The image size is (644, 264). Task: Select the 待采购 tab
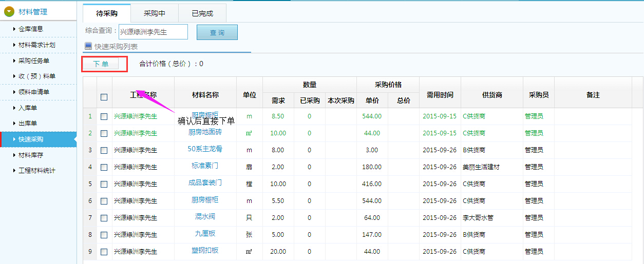107,13
